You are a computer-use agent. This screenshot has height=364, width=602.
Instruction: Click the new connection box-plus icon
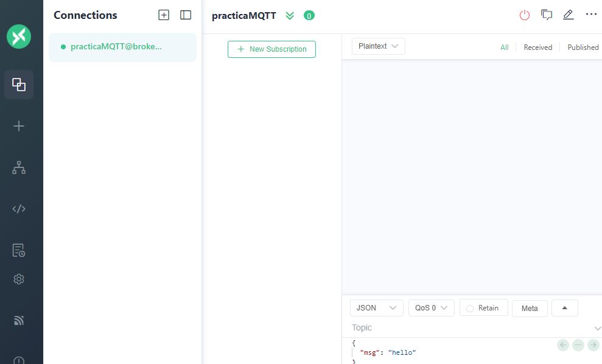tap(164, 15)
